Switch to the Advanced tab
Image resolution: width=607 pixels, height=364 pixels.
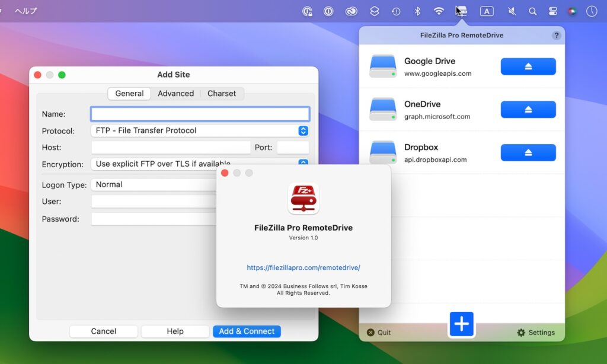(x=175, y=93)
